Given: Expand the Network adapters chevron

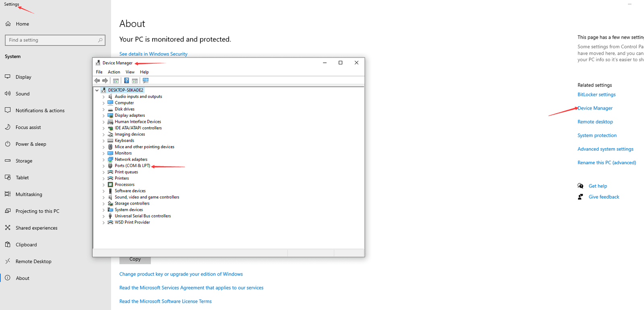Looking at the screenshot, I should pyautogui.click(x=103, y=159).
